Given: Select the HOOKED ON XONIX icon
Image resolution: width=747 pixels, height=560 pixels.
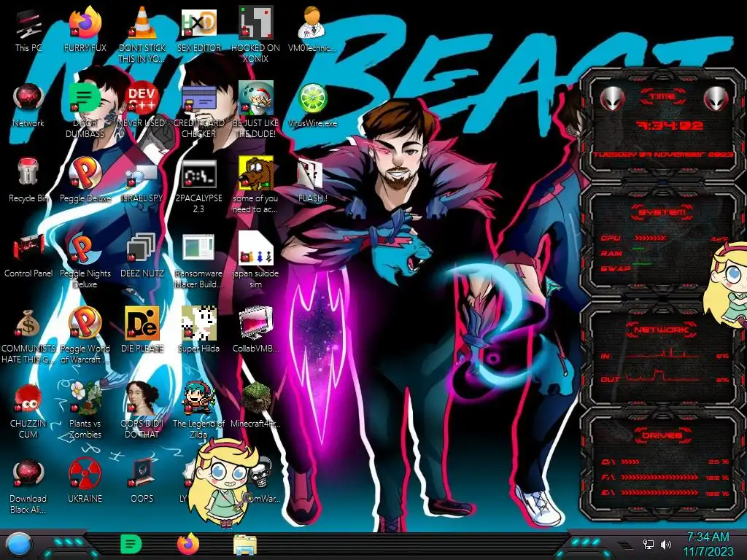Looking at the screenshot, I should click(x=256, y=34).
